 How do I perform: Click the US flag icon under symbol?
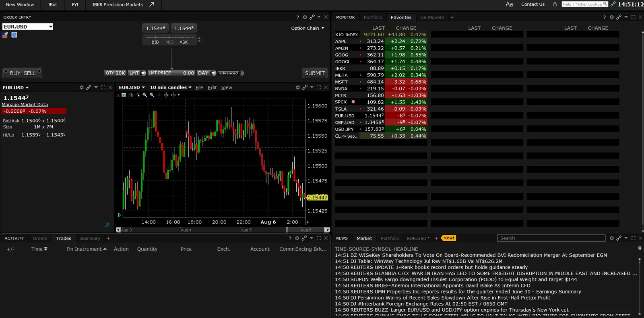[5, 35]
